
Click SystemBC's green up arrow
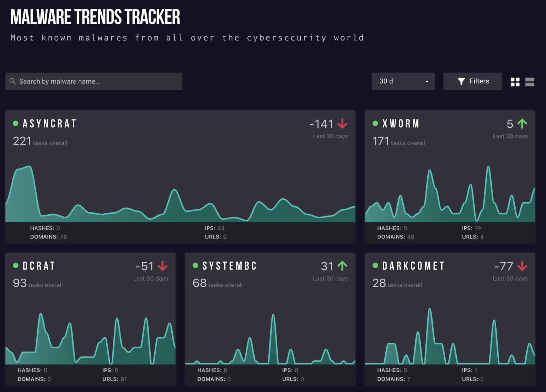point(342,266)
